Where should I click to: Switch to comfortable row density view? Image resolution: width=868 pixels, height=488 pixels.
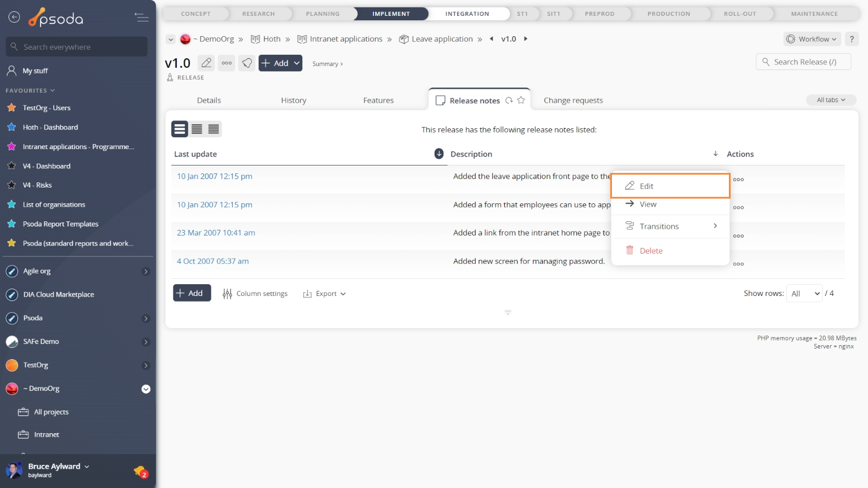pos(180,129)
